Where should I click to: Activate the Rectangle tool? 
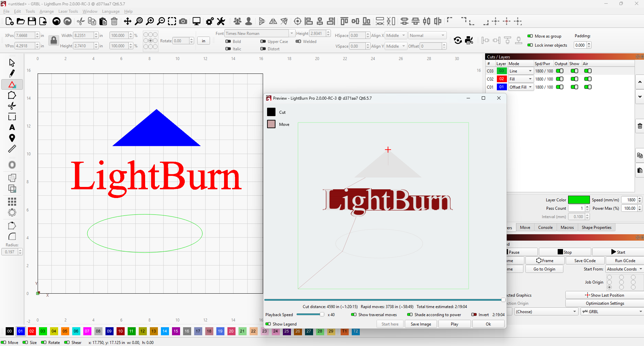(12, 116)
